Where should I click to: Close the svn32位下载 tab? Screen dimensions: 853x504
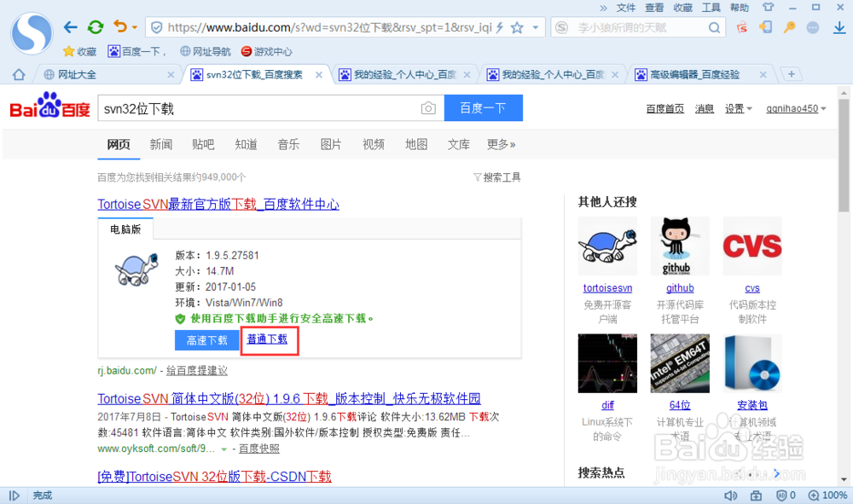(x=319, y=74)
